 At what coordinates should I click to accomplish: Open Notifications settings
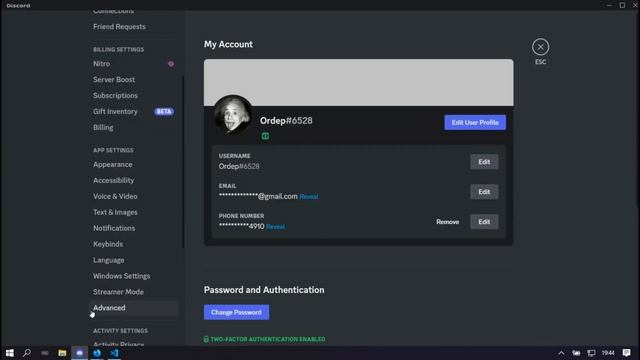click(x=133, y=228)
